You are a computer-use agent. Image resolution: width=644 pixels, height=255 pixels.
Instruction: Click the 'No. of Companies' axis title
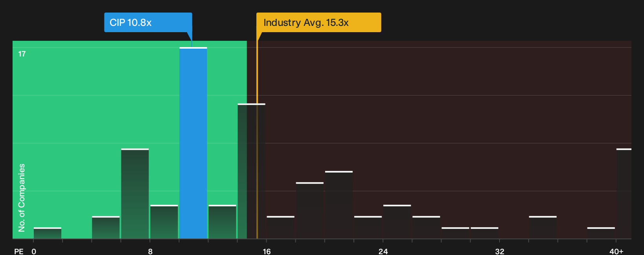(22, 198)
